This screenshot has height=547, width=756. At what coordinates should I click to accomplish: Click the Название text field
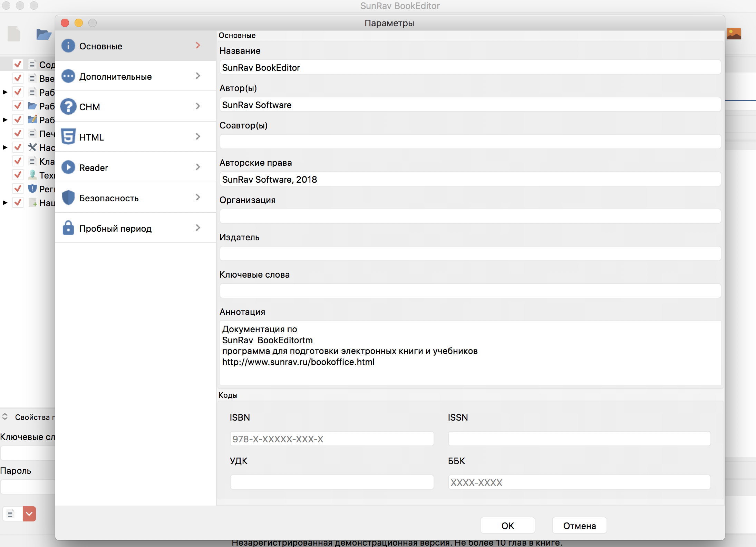(470, 67)
